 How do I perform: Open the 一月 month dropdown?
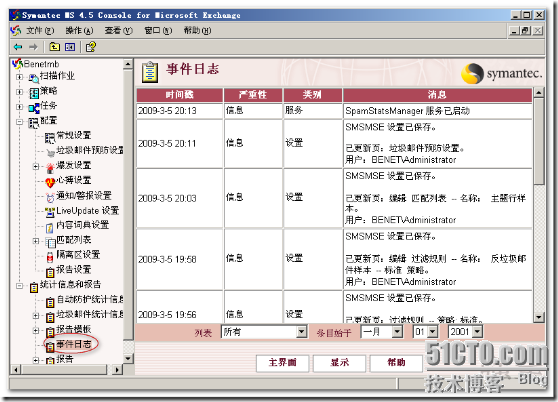[398, 332]
